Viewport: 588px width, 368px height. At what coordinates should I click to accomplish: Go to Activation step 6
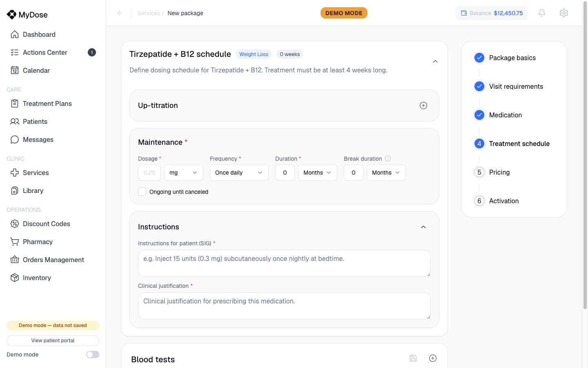click(x=504, y=201)
